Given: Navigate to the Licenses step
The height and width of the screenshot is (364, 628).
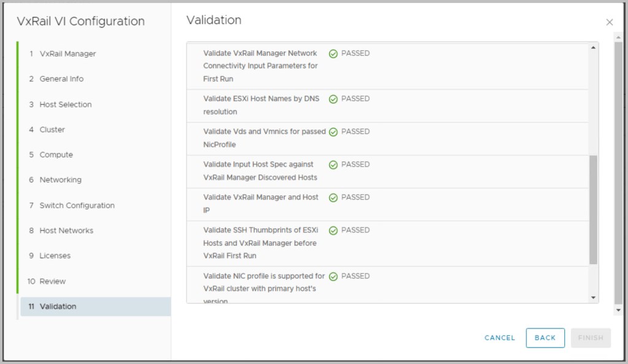Looking at the screenshot, I should pos(55,256).
